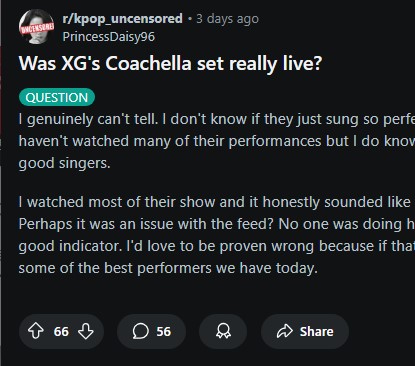The width and height of the screenshot is (415, 366).
Task: Click the line starting 'I watched most of their show'
Action: [217, 202]
